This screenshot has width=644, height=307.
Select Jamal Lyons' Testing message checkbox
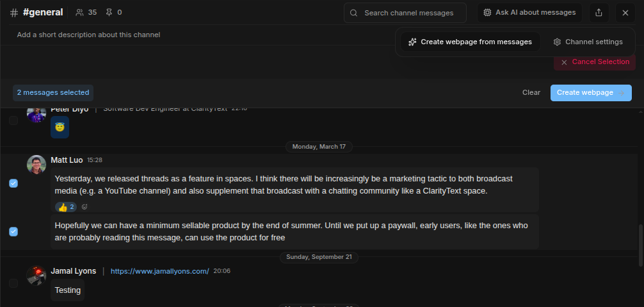tap(13, 283)
